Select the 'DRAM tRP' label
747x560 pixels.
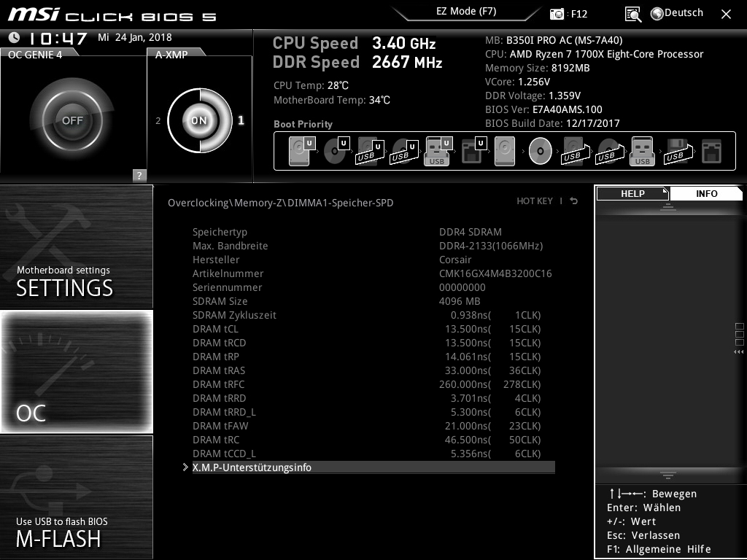pos(216,356)
